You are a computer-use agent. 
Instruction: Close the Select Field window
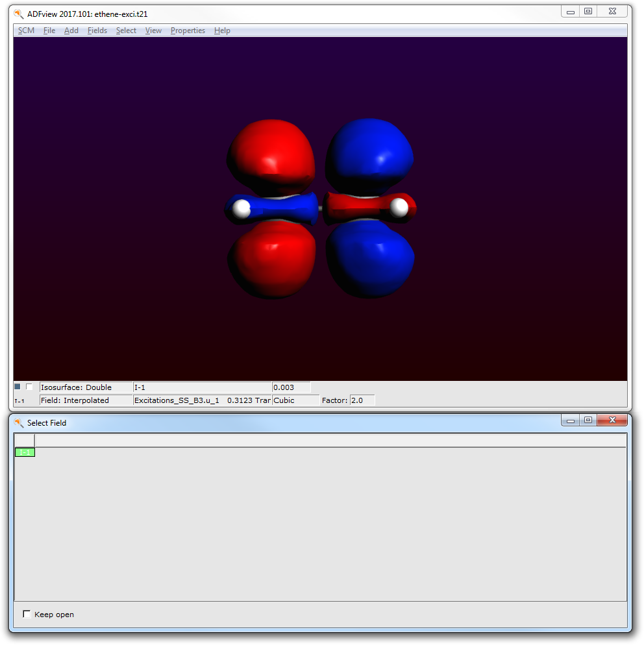612,420
